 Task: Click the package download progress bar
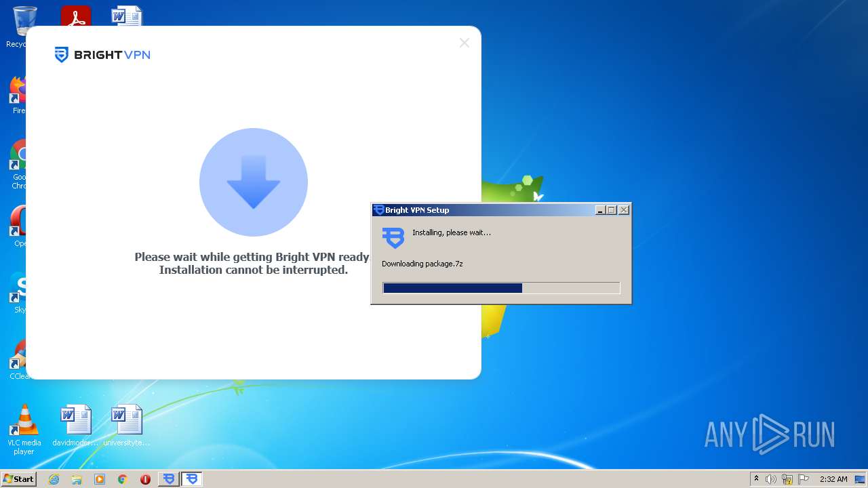(501, 288)
